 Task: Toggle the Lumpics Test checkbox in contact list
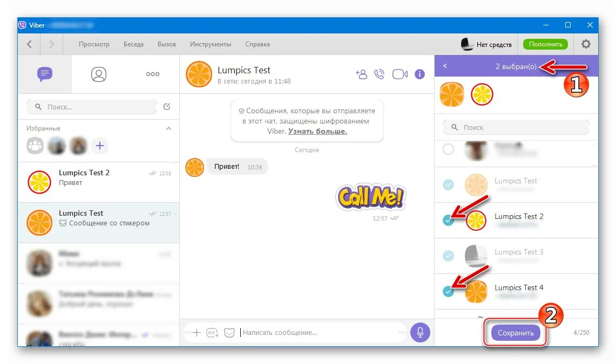click(x=448, y=184)
